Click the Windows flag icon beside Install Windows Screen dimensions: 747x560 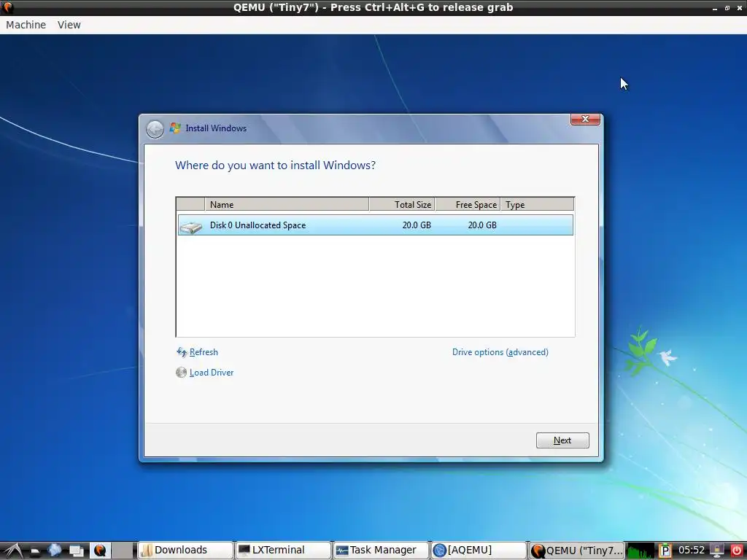[175, 128]
